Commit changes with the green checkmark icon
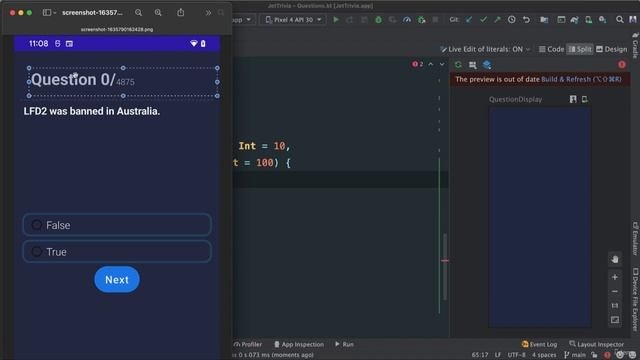640x360 pixels. click(483, 20)
